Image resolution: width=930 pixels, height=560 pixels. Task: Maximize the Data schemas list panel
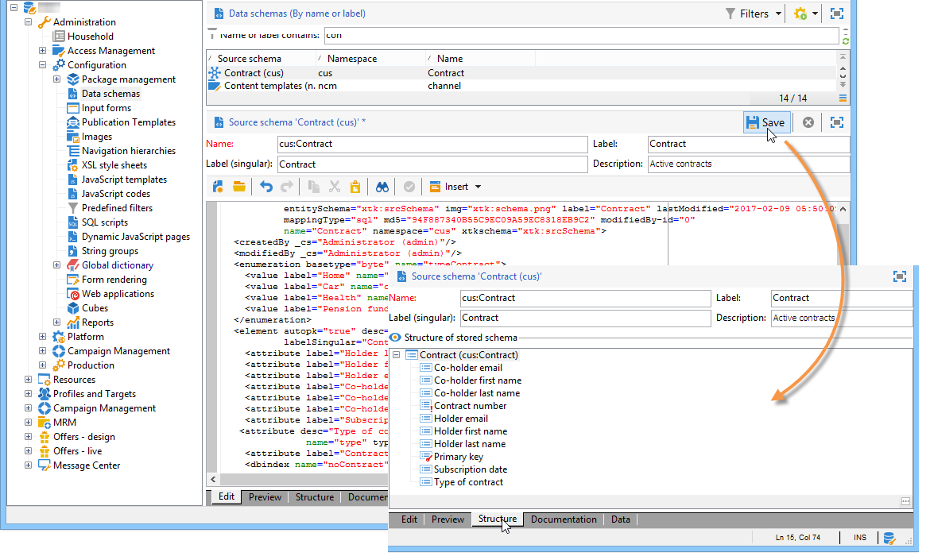click(836, 14)
